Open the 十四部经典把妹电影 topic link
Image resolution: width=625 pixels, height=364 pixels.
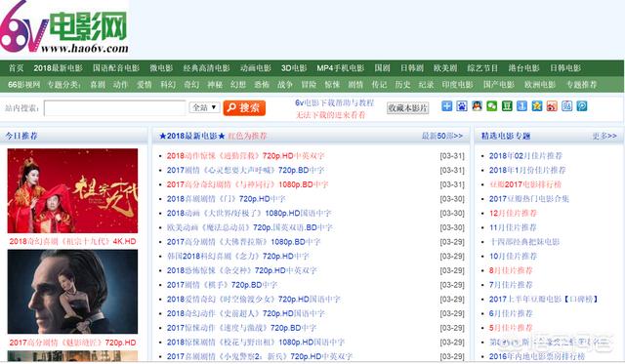pos(524,242)
